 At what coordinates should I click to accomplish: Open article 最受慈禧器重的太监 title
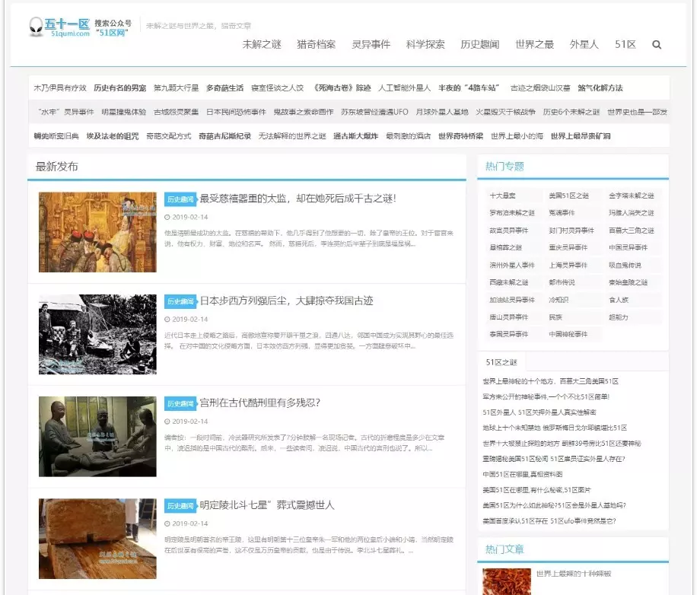[297, 199]
